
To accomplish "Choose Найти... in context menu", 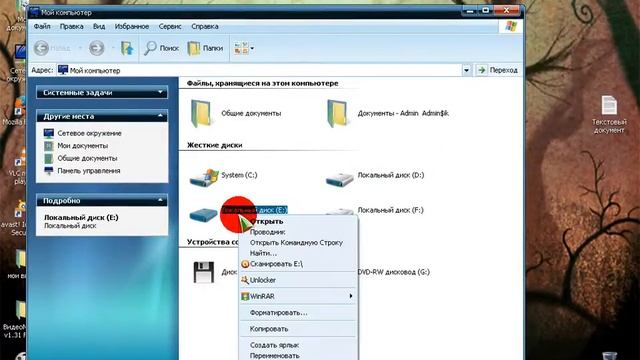I will pyautogui.click(x=298, y=253).
